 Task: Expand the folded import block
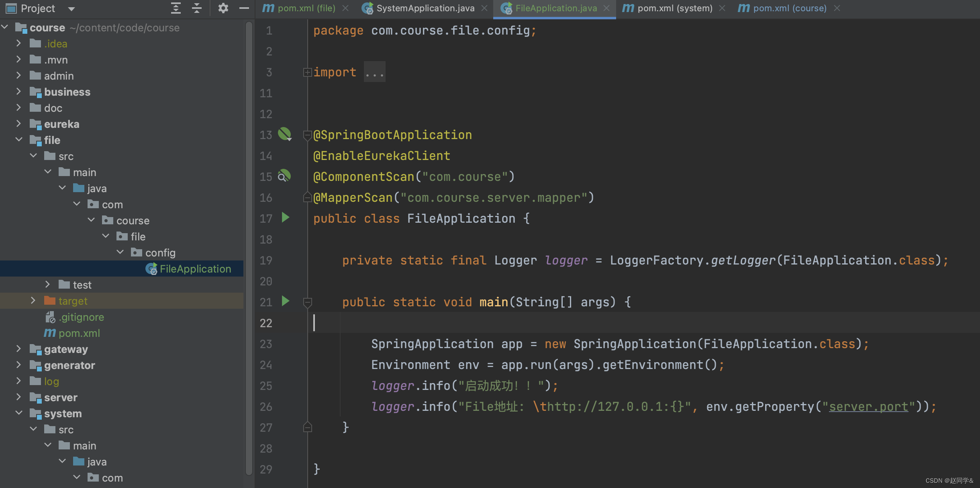coord(307,72)
